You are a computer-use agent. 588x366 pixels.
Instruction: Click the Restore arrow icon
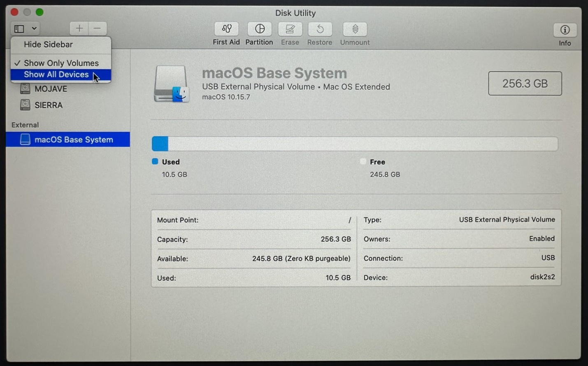pyautogui.click(x=320, y=29)
